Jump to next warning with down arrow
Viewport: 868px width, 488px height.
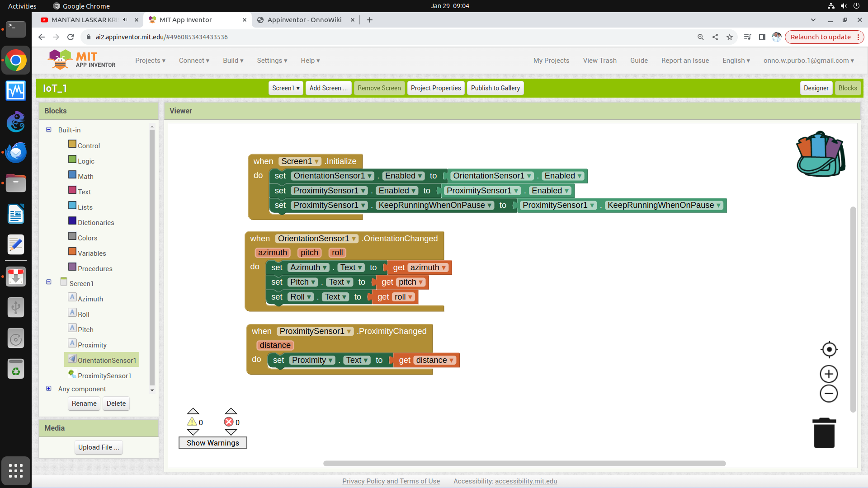193,432
